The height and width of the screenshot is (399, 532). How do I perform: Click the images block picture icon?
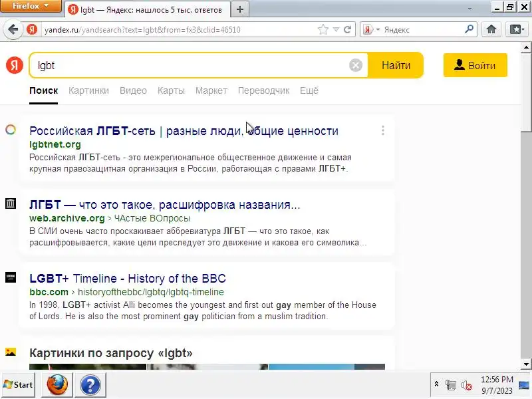point(11,352)
